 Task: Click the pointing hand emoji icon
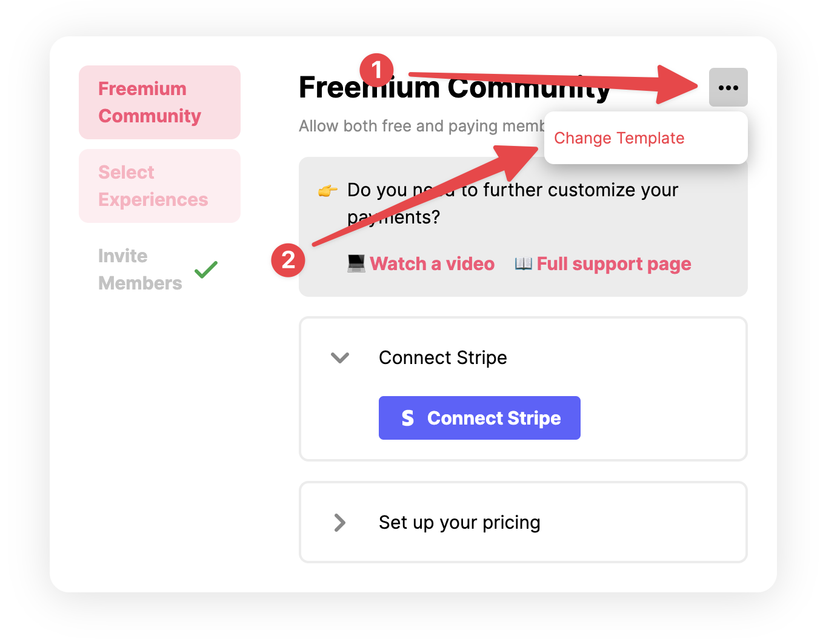pos(328,191)
